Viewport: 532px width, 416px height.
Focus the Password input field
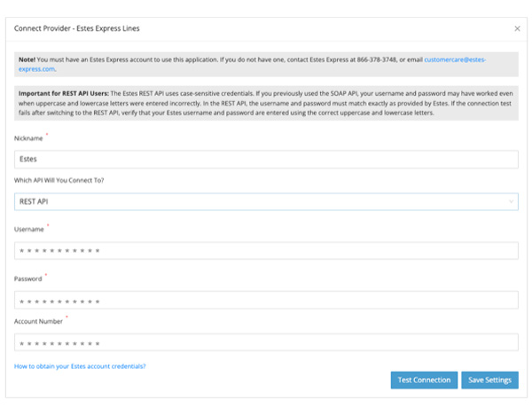click(266, 300)
